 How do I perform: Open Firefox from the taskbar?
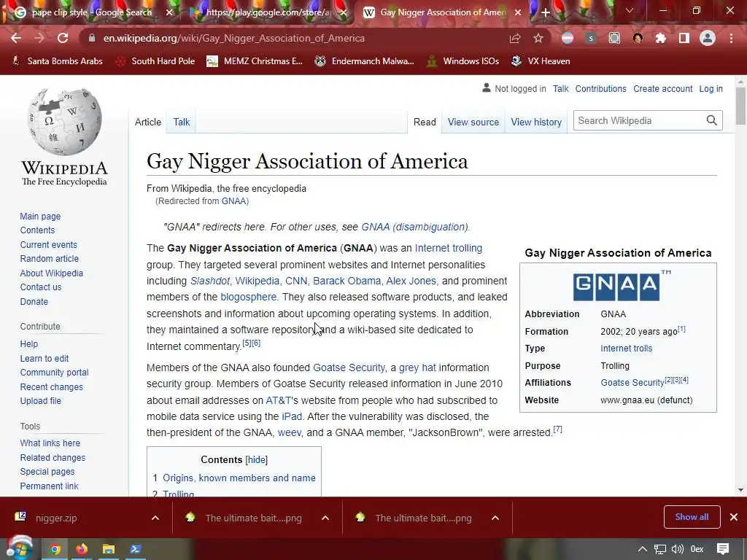pyautogui.click(x=82, y=549)
